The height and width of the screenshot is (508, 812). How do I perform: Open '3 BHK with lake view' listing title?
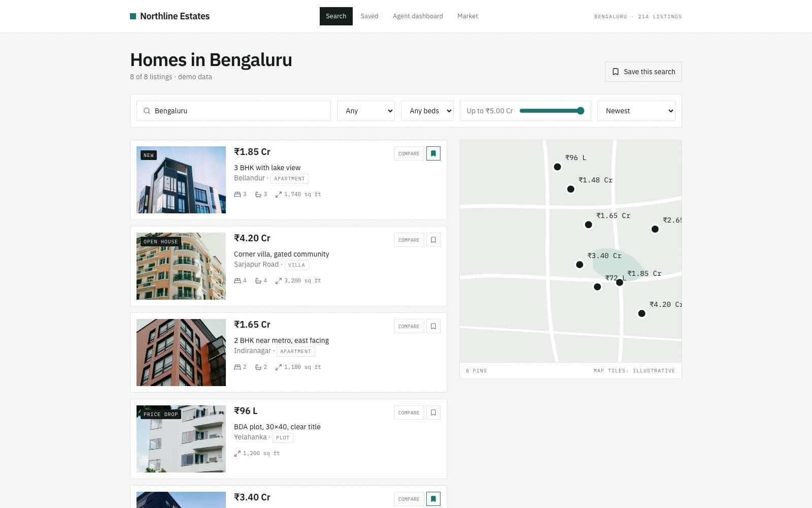coord(267,168)
